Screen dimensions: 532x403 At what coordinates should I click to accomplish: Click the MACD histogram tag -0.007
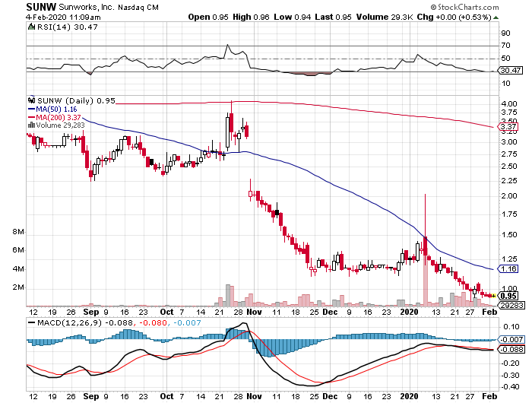click(x=512, y=339)
